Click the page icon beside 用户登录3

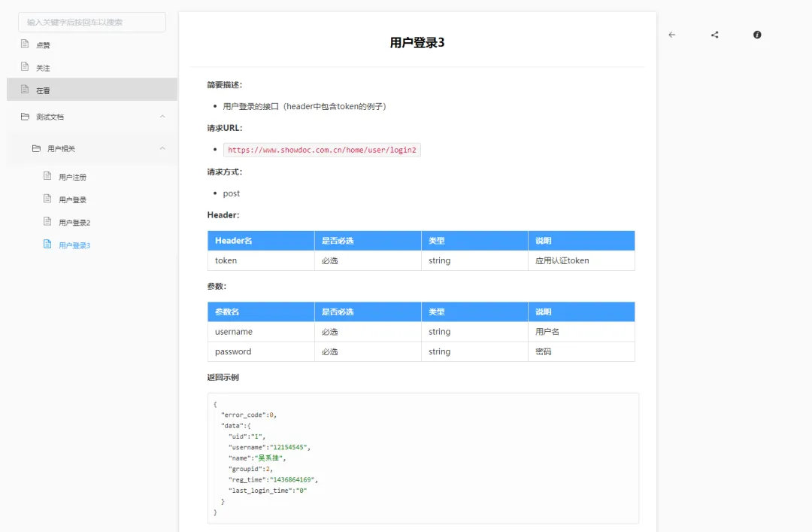pyautogui.click(x=47, y=244)
